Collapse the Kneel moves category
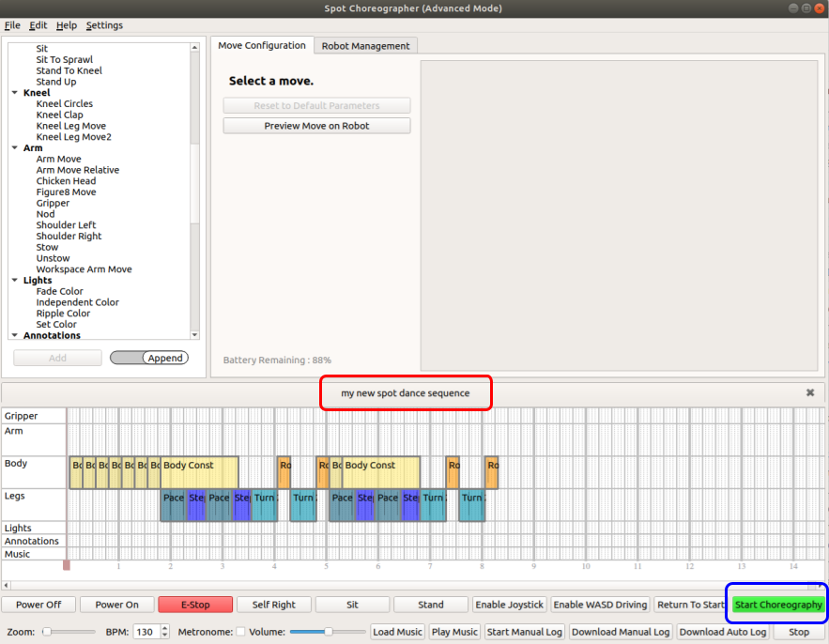 15,93
